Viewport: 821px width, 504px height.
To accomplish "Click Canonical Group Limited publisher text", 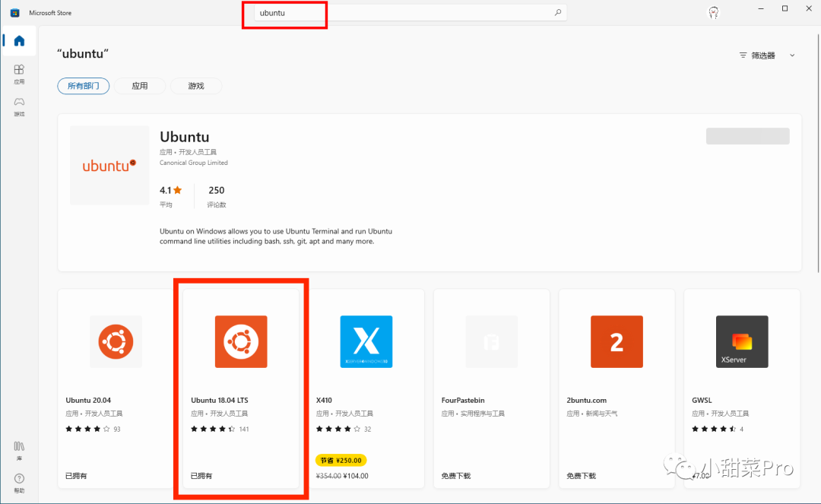I will point(194,163).
